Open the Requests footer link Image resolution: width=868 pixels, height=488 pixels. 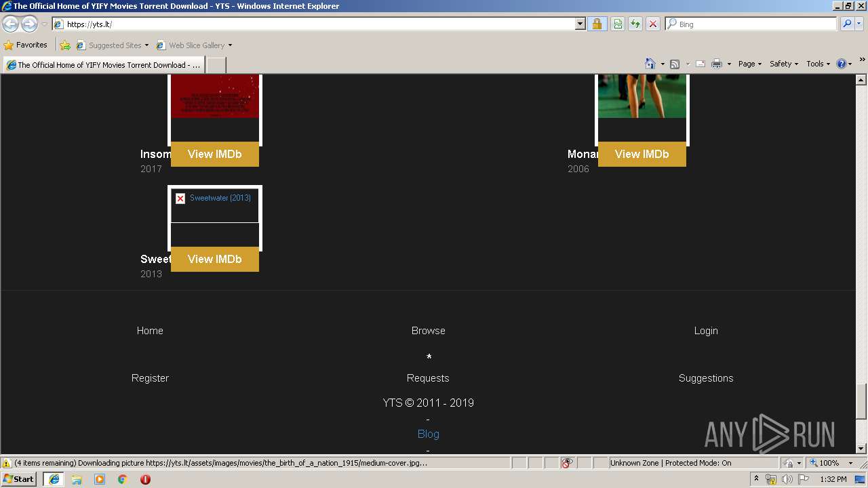(x=428, y=378)
